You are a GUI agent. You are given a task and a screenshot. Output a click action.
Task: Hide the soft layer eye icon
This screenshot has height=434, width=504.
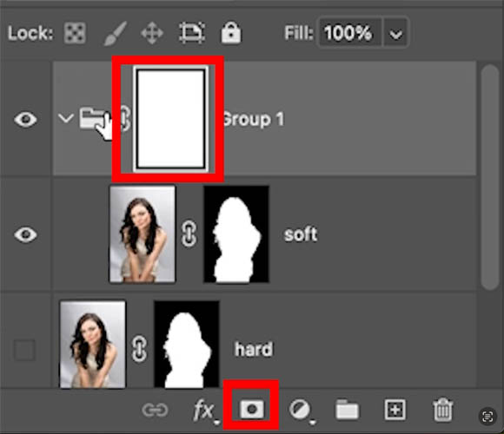pyautogui.click(x=25, y=234)
